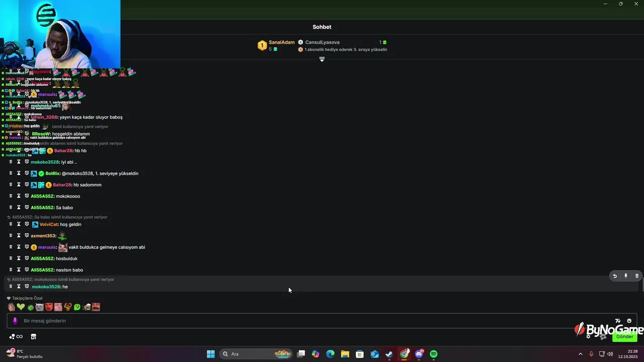Click the chat scrollbar thumb
The image size is (644, 362).
pos(642,284)
